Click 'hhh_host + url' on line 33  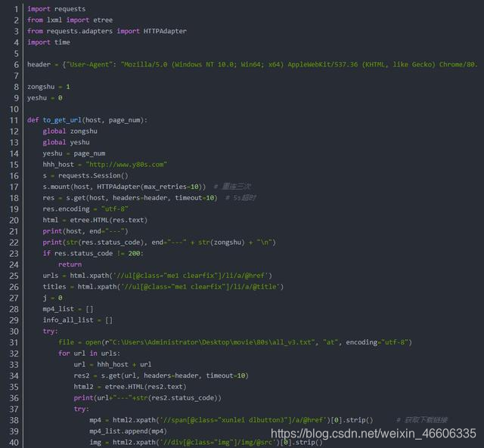124,365
